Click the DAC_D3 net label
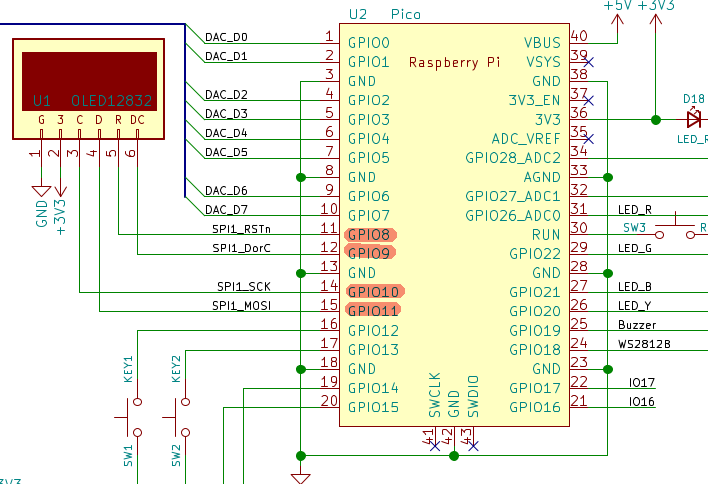This screenshot has height=484, width=708. click(226, 114)
